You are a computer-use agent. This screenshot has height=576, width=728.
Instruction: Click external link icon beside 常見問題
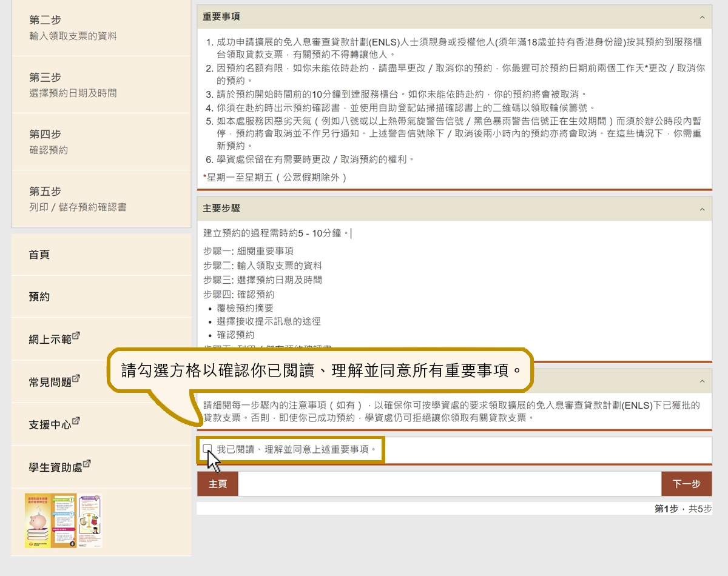click(x=76, y=379)
